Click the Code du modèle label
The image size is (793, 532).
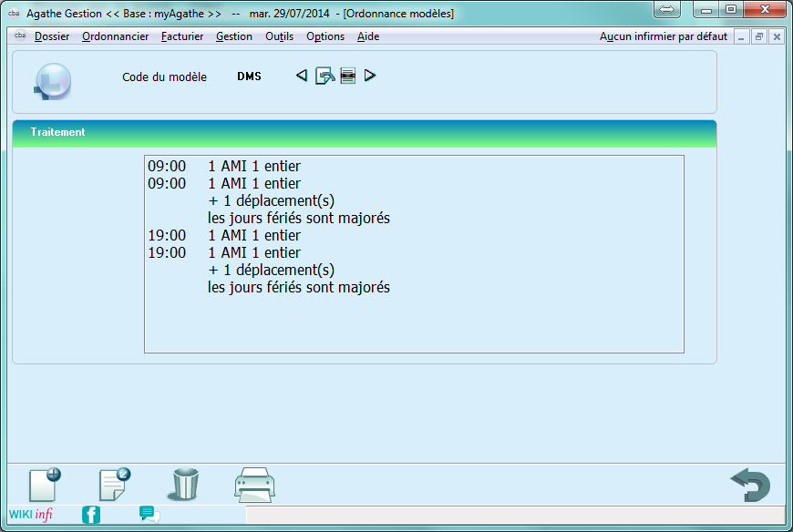(x=164, y=77)
